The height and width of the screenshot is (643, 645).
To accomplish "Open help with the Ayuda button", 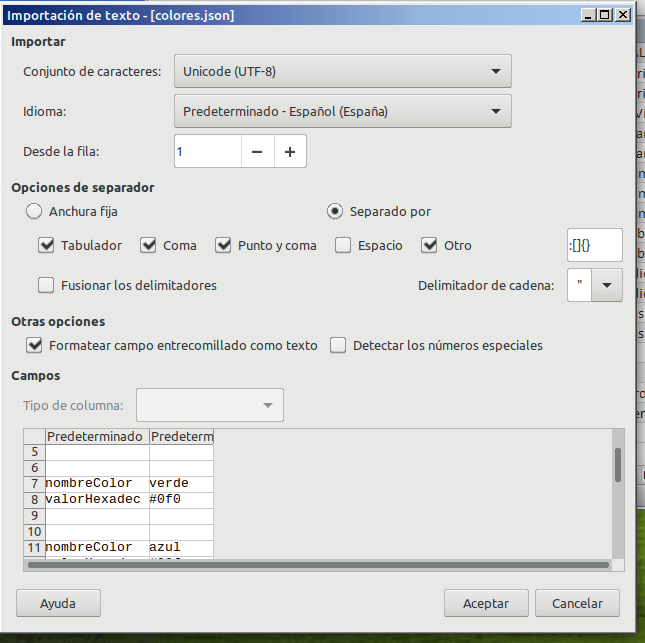I will [x=58, y=603].
